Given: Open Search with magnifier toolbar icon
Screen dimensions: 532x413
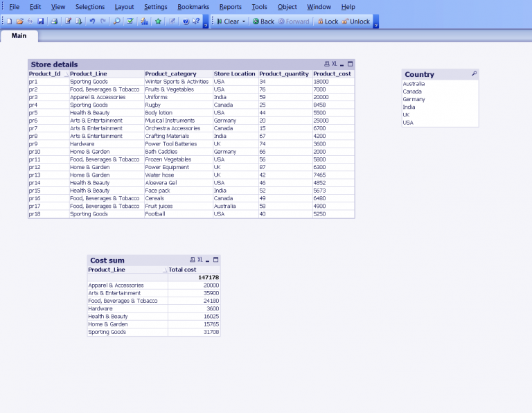Looking at the screenshot, I should click(x=116, y=21).
